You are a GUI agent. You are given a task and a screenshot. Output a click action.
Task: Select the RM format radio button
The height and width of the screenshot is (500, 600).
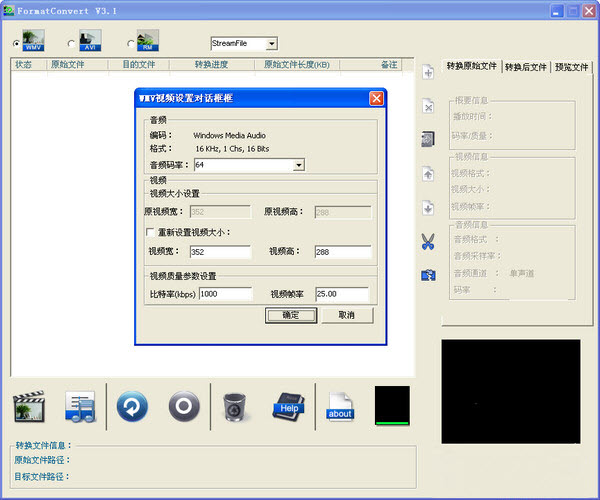[x=130, y=44]
